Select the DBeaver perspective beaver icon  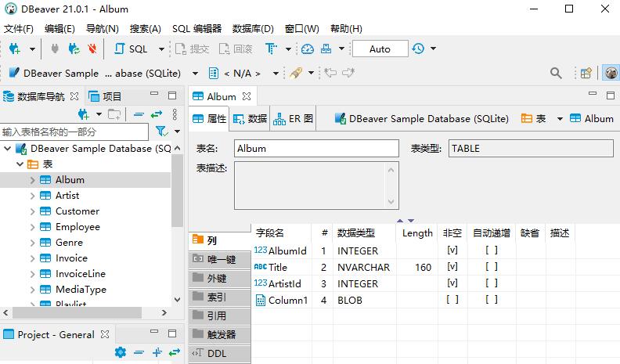coord(611,73)
